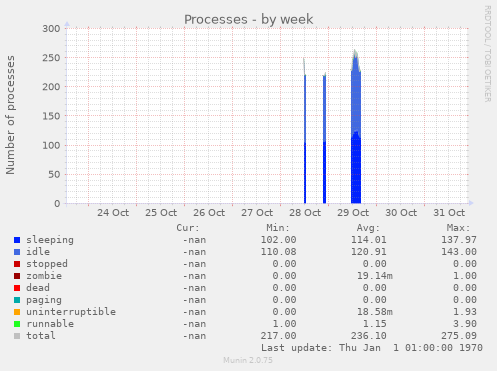
Task: Click the runnable max value 3.90
Action: tap(465, 324)
